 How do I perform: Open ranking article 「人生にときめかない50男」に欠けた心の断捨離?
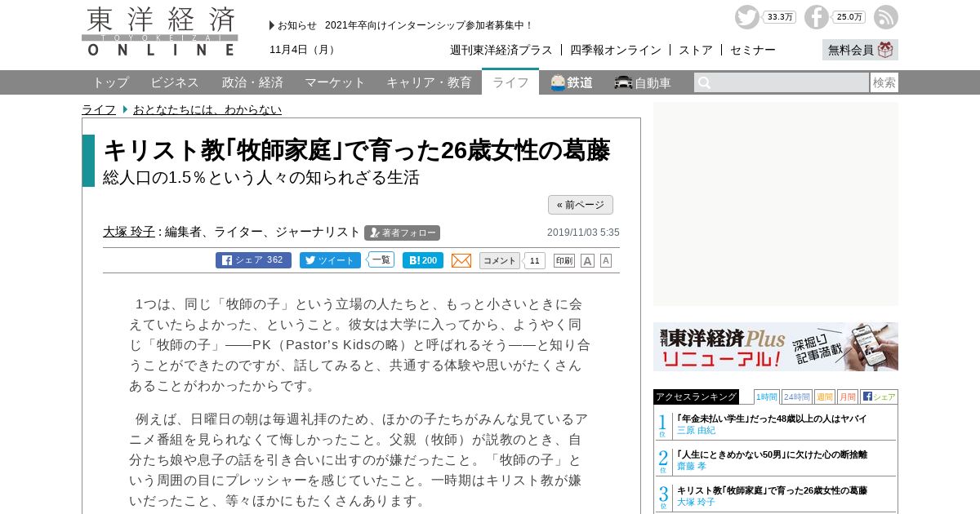point(772,454)
